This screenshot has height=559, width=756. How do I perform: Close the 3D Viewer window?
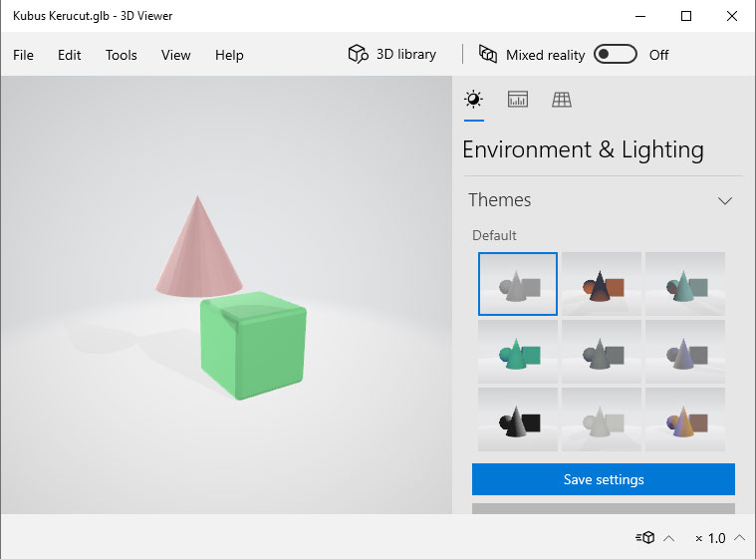(732, 16)
